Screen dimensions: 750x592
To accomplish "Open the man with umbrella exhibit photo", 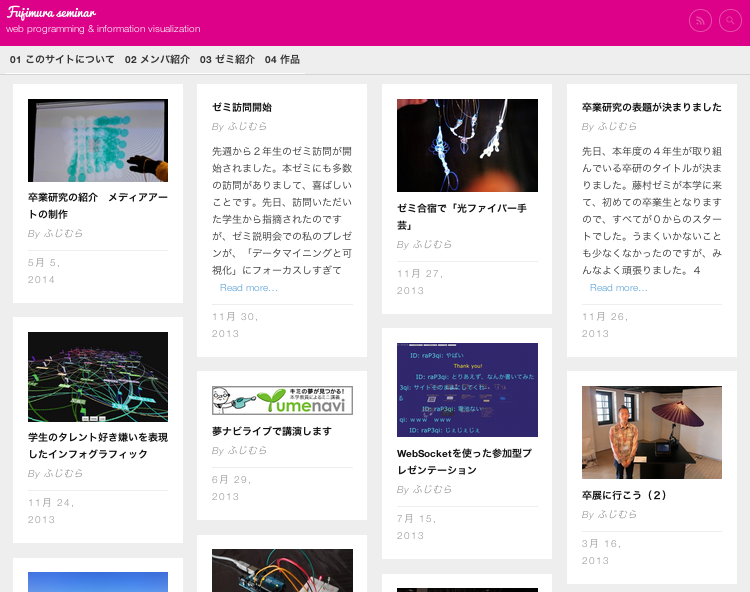I will (x=652, y=432).
